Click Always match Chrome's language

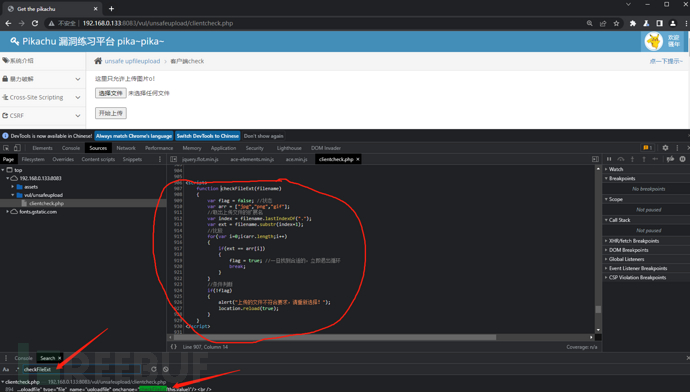point(134,136)
